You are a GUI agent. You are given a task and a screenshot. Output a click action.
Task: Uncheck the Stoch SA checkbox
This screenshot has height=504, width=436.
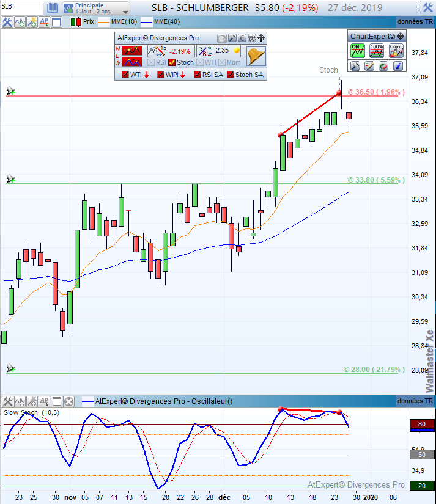(231, 75)
